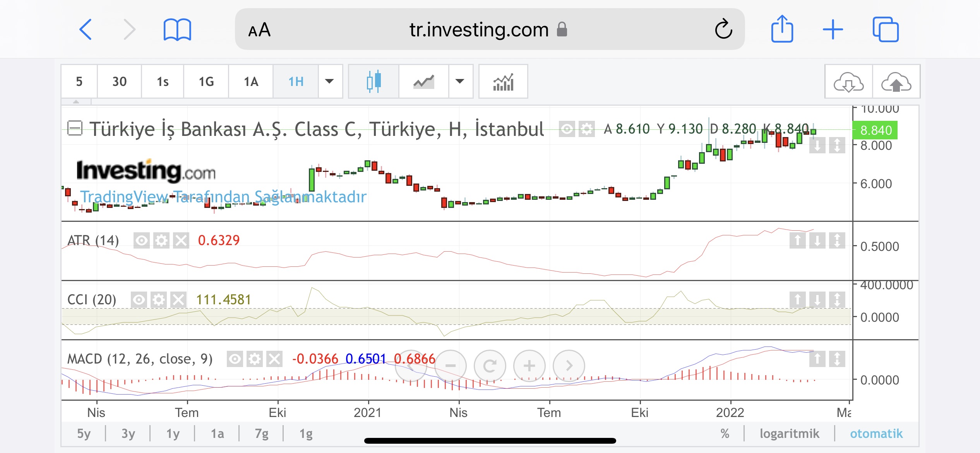The width and height of the screenshot is (980, 453).
Task: Hide the MACD indicator with the eye icon
Action: coord(235,359)
